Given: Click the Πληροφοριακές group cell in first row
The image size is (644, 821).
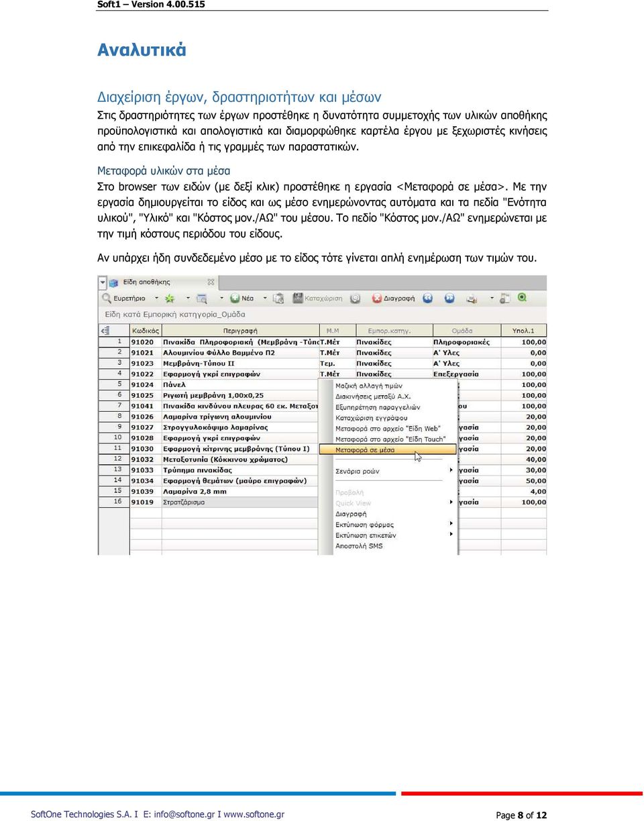Looking at the screenshot, I should pyautogui.click(x=466, y=342).
